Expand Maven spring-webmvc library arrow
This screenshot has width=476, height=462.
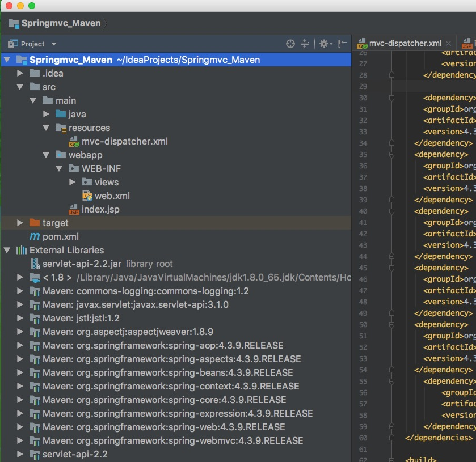(20, 440)
